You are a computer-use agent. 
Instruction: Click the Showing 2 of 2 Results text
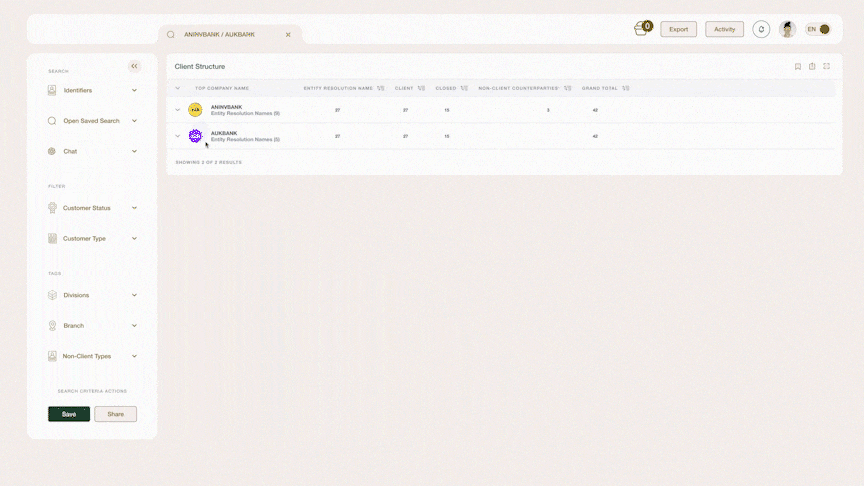point(208,163)
